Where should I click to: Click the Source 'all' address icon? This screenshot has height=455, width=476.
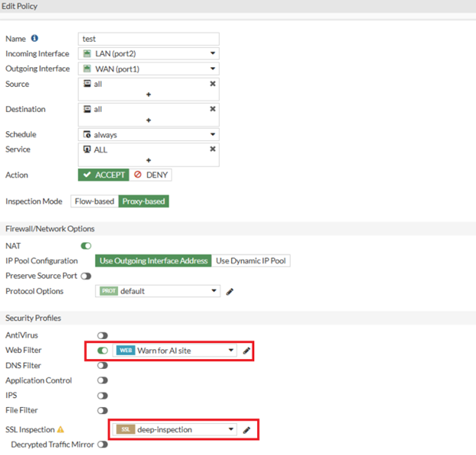87,83
